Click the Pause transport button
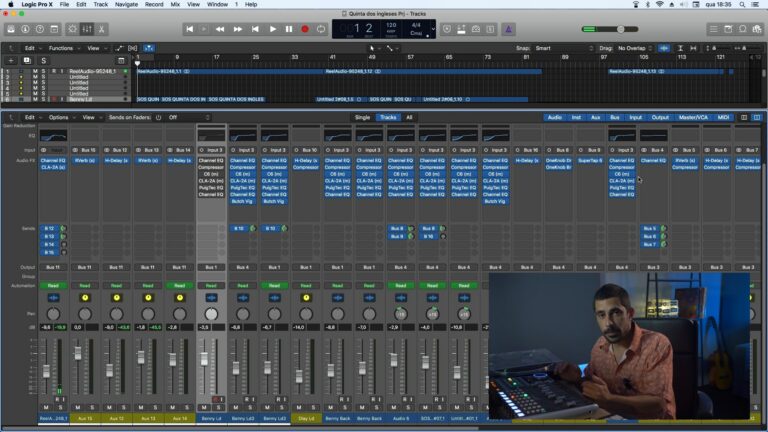This screenshot has height=432, width=768. [x=289, y=29]
